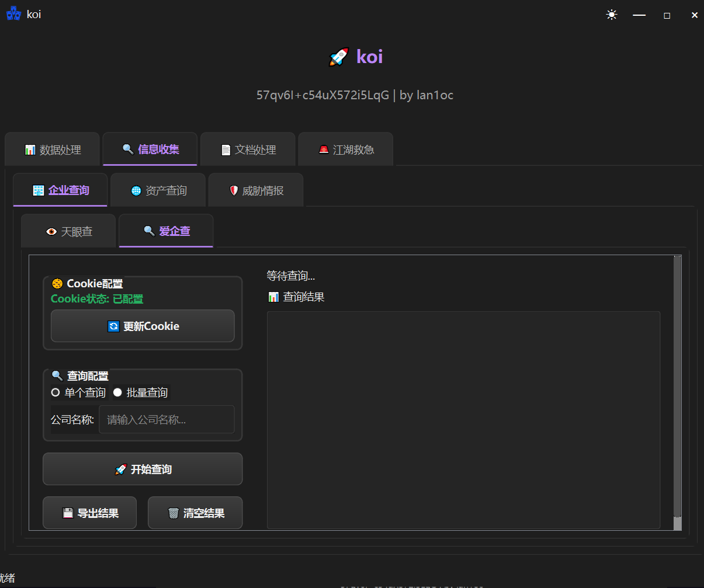
Task: Focus the 公司名称 input field
Action: (x=167, y=420)
